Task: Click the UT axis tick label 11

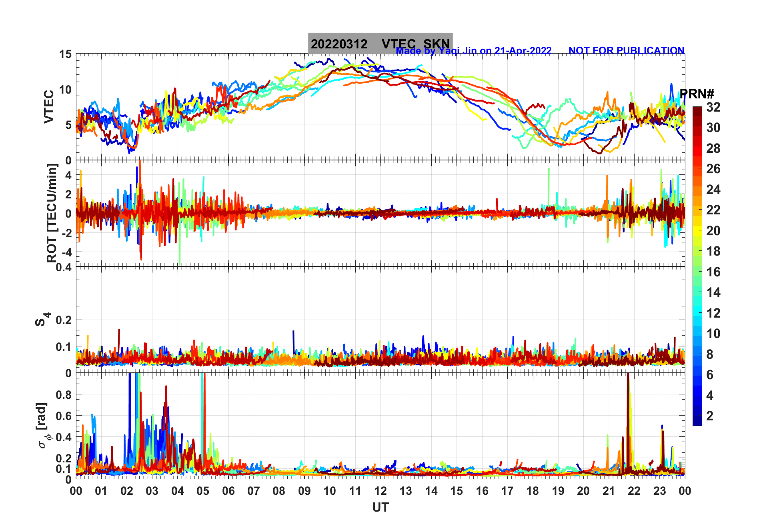Action: coord(355,491)
